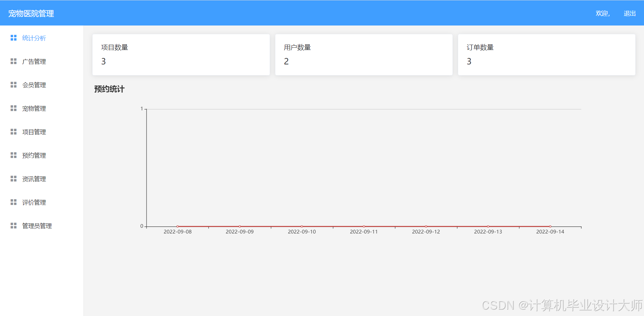Screen dimensions: 644x316
Task: Click the chart data point for 2022-09-12
Action: pos(426,226)
